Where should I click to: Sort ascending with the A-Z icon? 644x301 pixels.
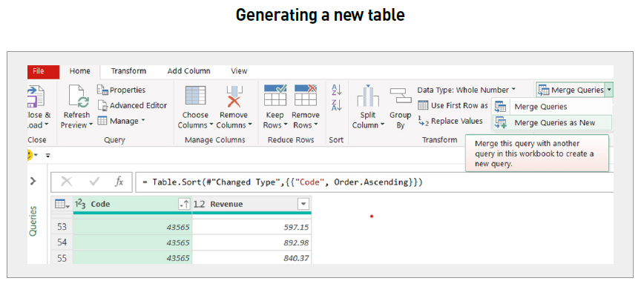pos(337,90)
